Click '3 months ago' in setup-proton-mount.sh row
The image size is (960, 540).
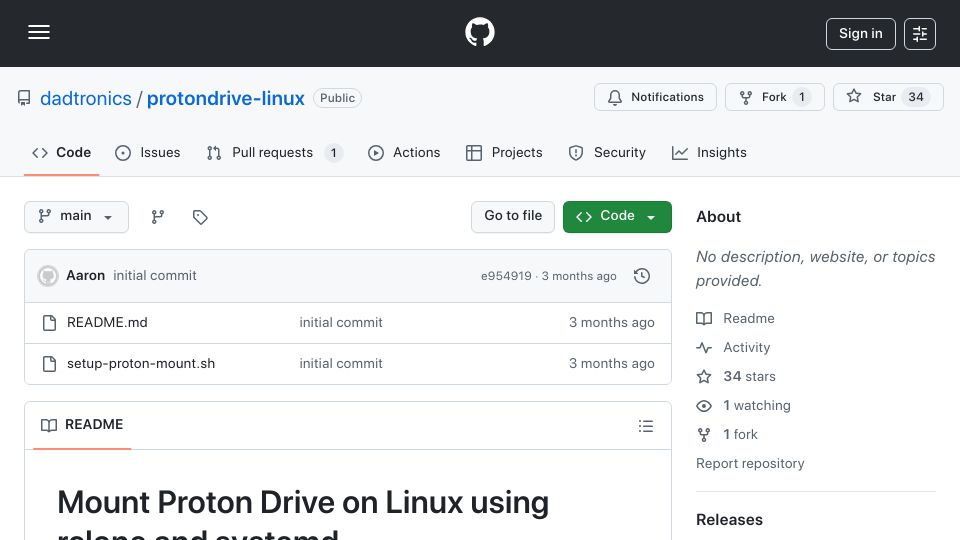pyautogui.click(x=612, y=364)
